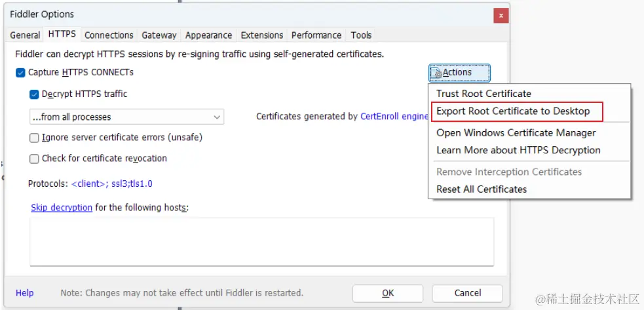Click inside the skip hosts text box
The width and height of the screenshot is (644, 310).
point(261,242)
